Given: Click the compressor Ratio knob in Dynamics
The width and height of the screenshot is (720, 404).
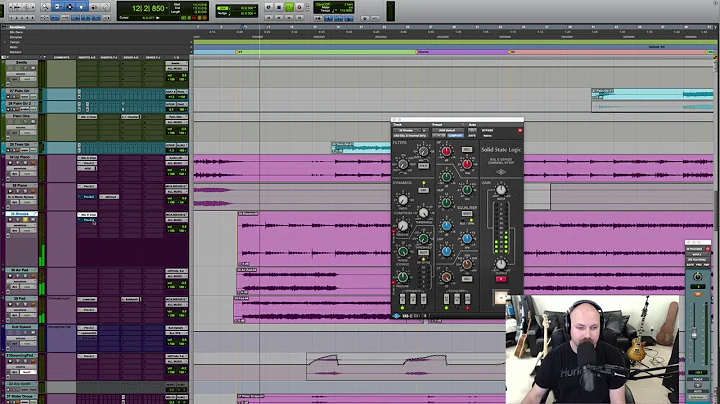Looking at the screenshot, I should click(403, 200).
